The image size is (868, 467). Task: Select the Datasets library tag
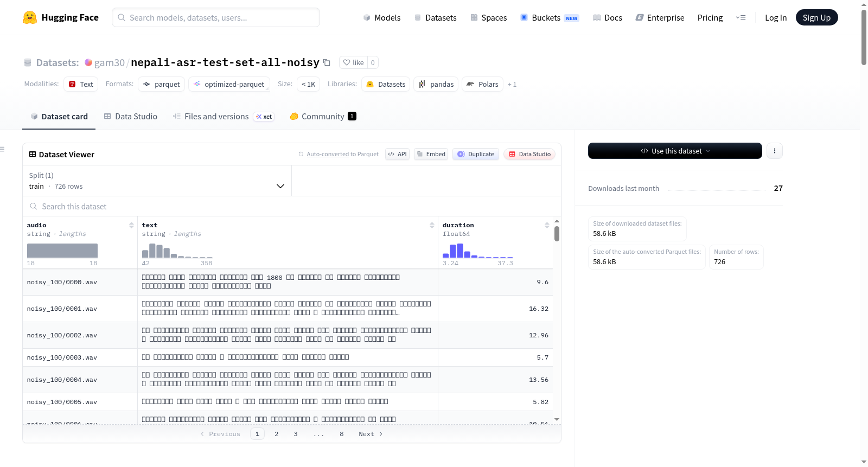tap(386, 84)
